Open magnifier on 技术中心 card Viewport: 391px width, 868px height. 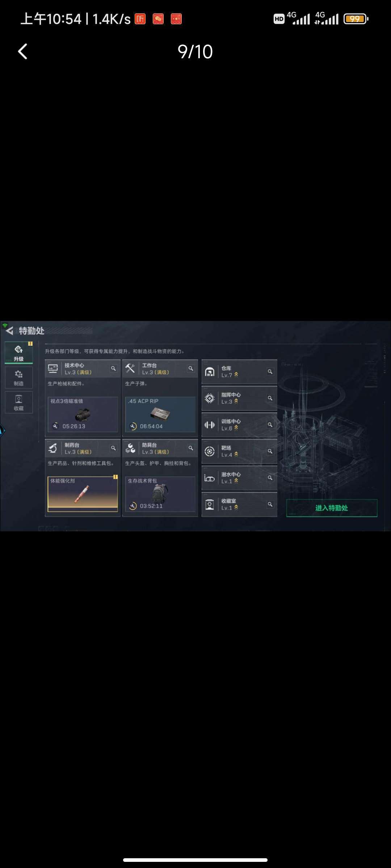pos(113,369)
